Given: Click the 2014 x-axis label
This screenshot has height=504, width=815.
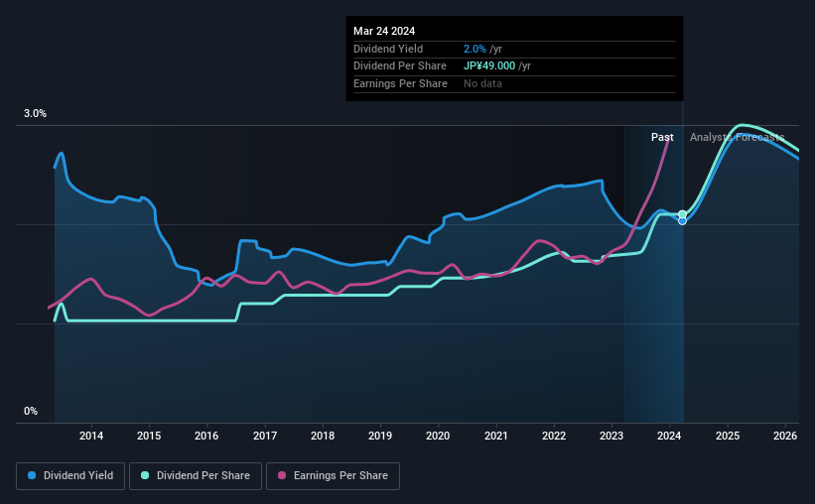Looking at the screenshot, I should point(91,436).
